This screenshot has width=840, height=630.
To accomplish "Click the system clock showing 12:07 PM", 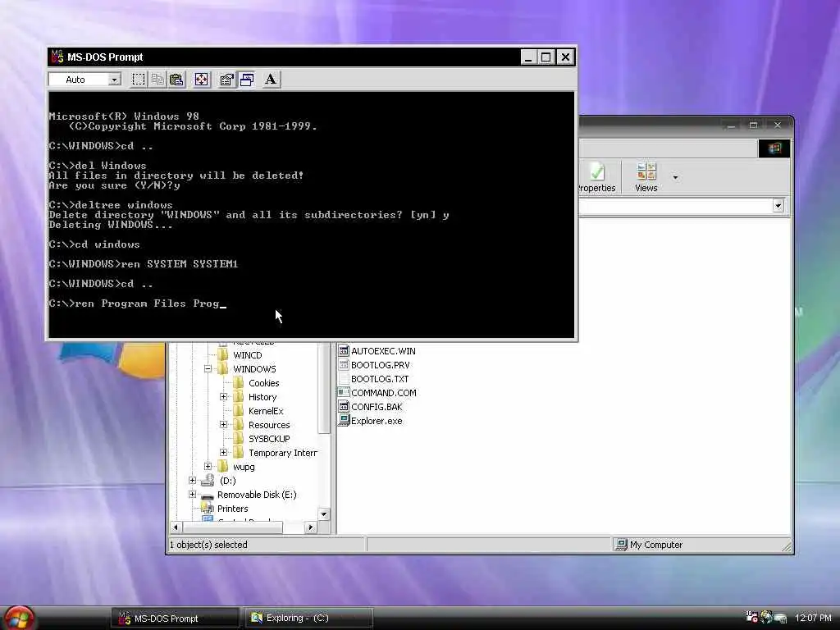I will click(813, 618).
